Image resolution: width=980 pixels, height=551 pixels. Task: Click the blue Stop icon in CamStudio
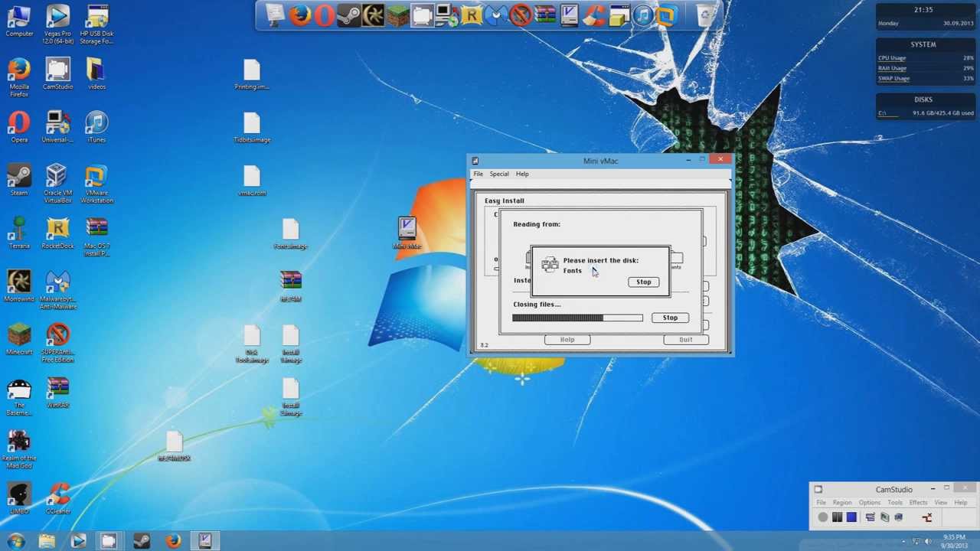(x=851, y=517)
